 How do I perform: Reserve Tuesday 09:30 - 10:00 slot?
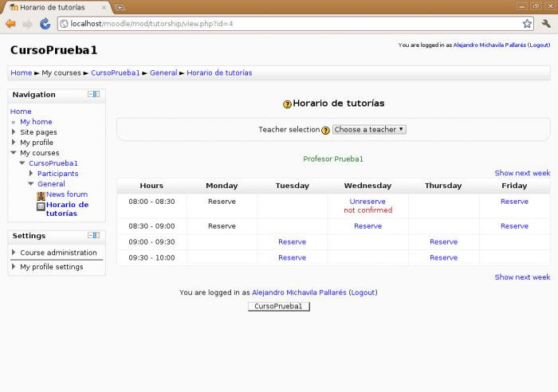(x=293, y=257)
